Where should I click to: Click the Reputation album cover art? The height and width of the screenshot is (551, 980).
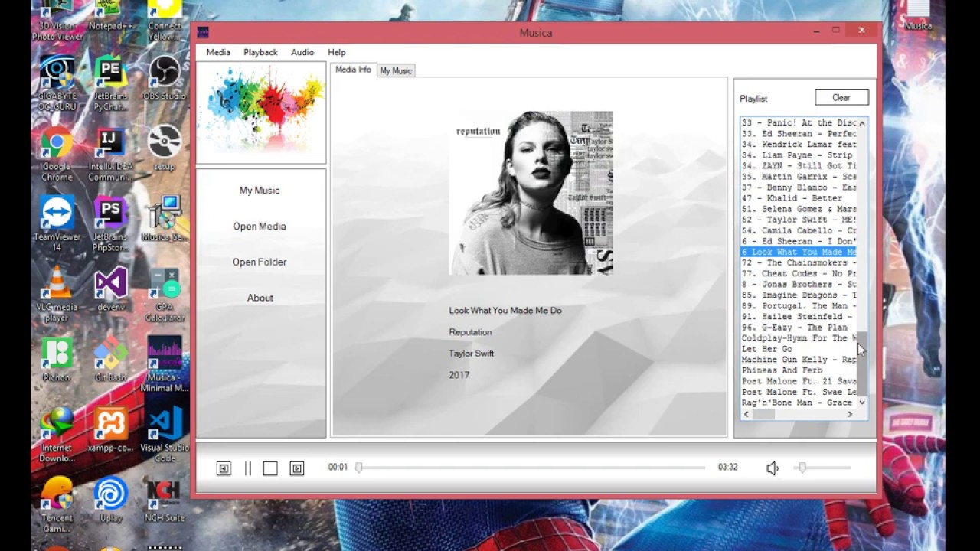(x=531, y=193)
